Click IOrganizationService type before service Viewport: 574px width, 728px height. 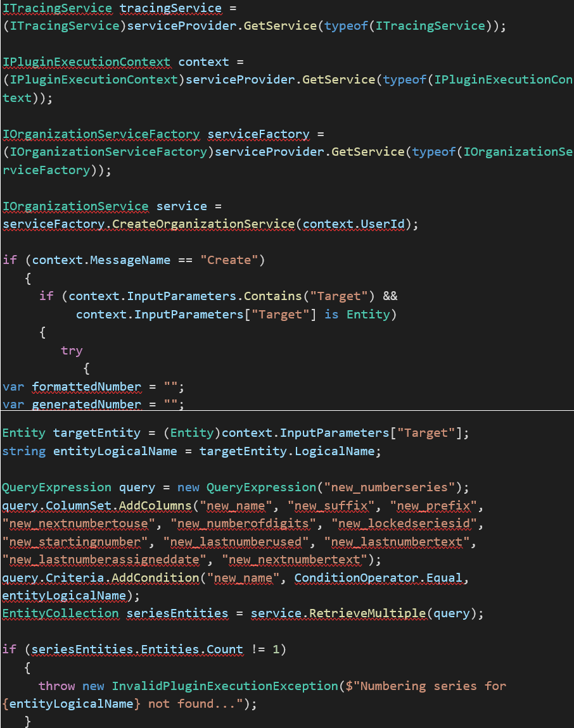(x=75, y=206)
